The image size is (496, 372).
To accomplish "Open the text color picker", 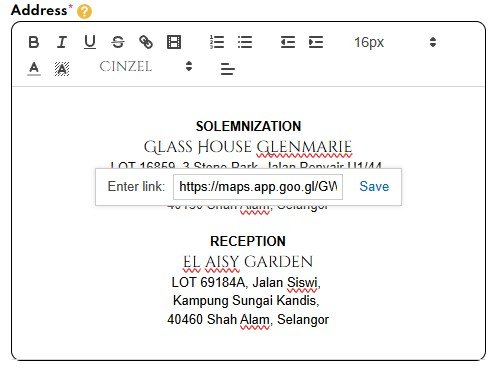I will point(34,69).
